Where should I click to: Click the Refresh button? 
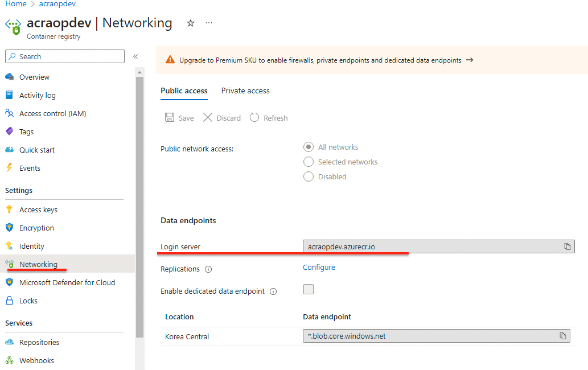[269, 118]
